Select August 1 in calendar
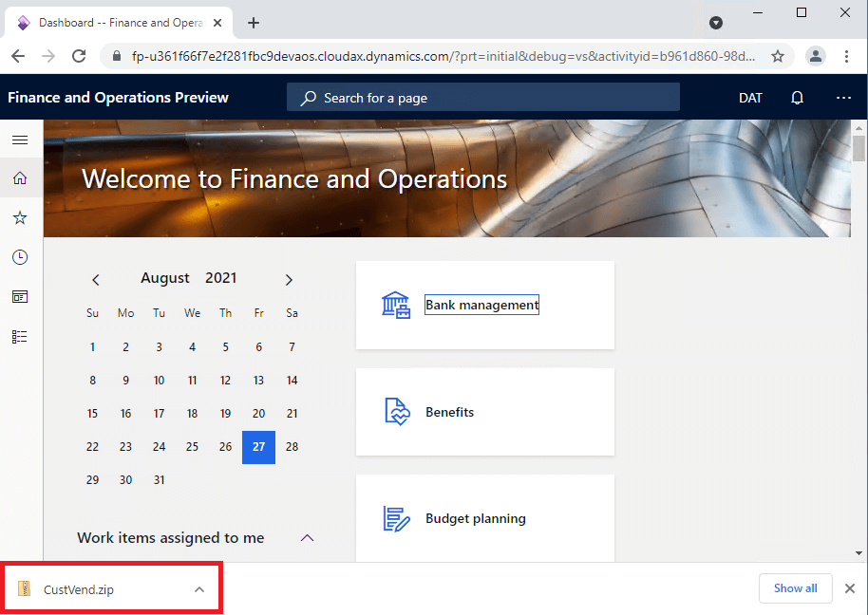Viewport: 868px width, 615px height. pyautogui.click(x=92, y=347)
